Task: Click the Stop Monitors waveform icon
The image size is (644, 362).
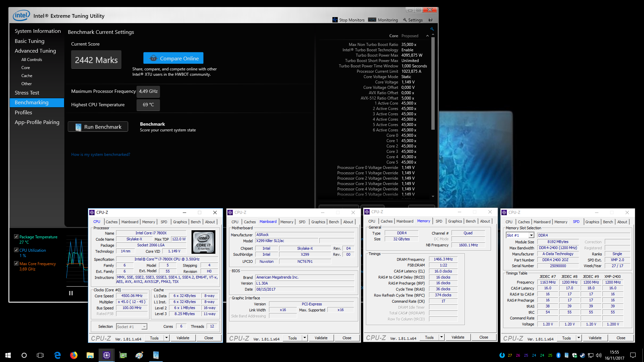Action: (335, 20)
